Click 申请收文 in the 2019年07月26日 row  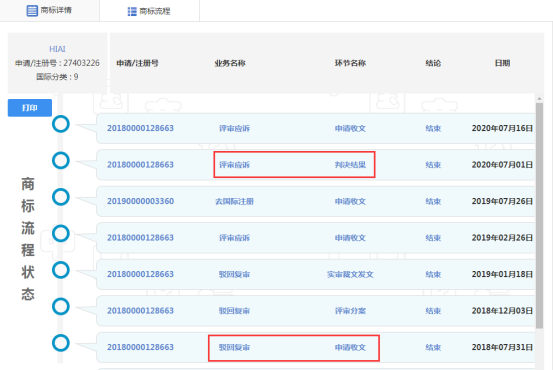[x=350, y=201]
